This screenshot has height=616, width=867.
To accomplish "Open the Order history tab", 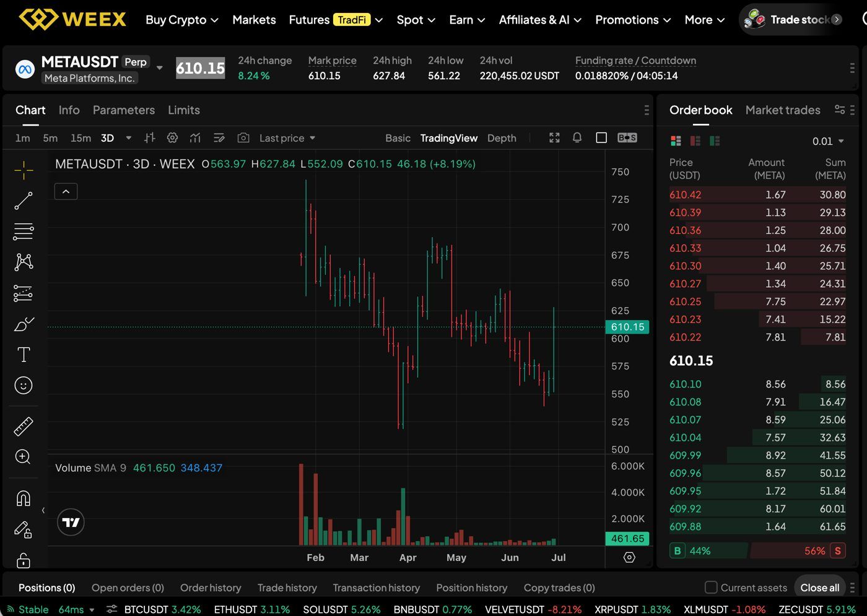I will coord(211,588).
